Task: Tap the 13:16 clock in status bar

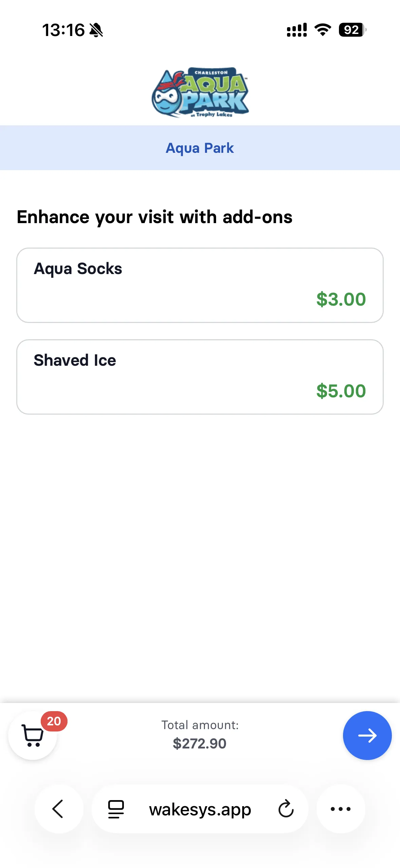Action: pos(63,30)
